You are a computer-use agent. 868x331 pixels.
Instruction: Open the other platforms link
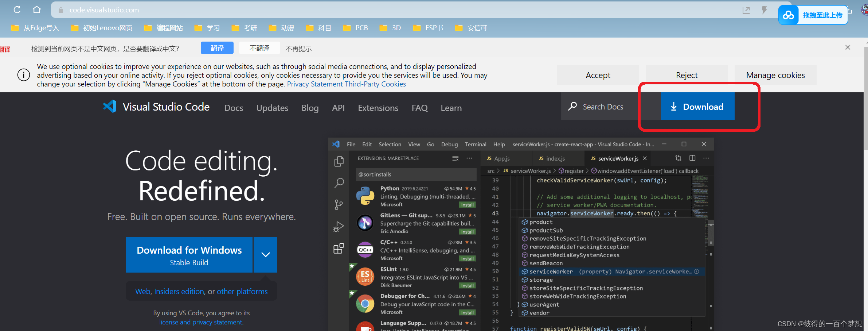click(x=242, y=291)
